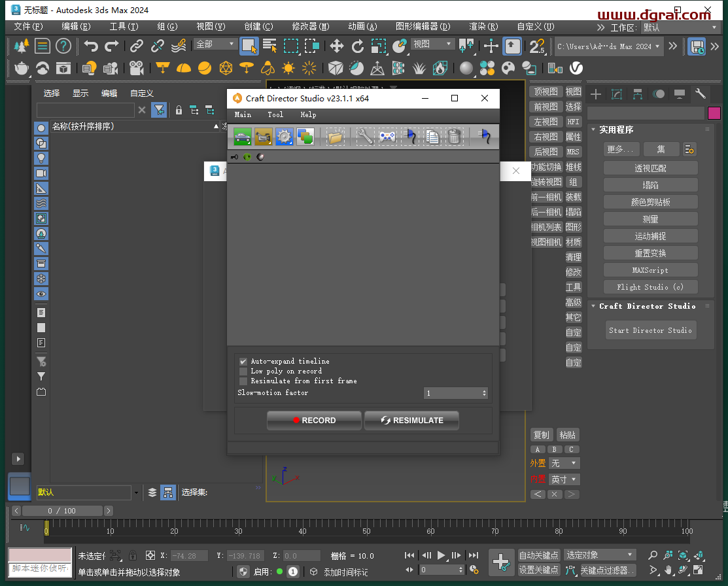Viewport: 728px width, 586px height.
Task: Save file with the floppy disk icon
Action: pos(697,46)
